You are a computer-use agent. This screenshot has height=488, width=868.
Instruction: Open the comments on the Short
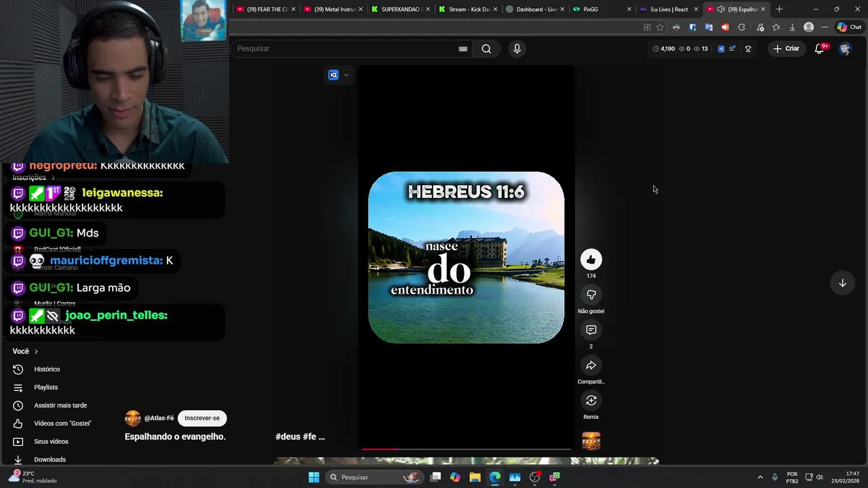point(591,330)
